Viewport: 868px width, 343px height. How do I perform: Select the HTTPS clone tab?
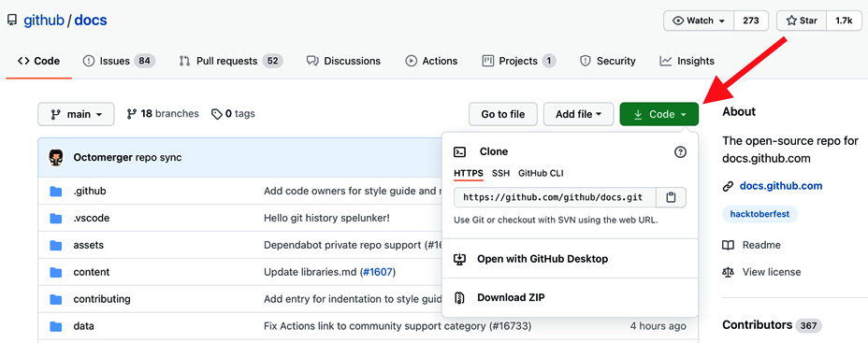point(469,173)
